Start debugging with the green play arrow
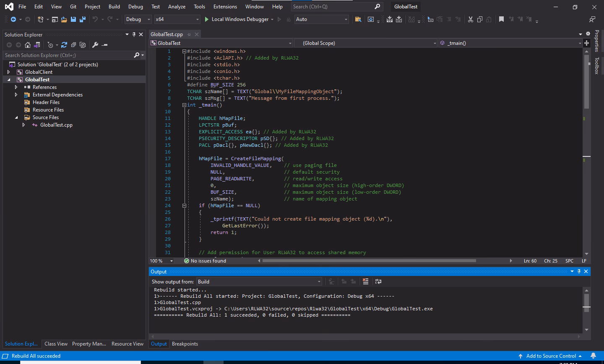The width and height of the screenshot is (604, 364). (206, 19)
